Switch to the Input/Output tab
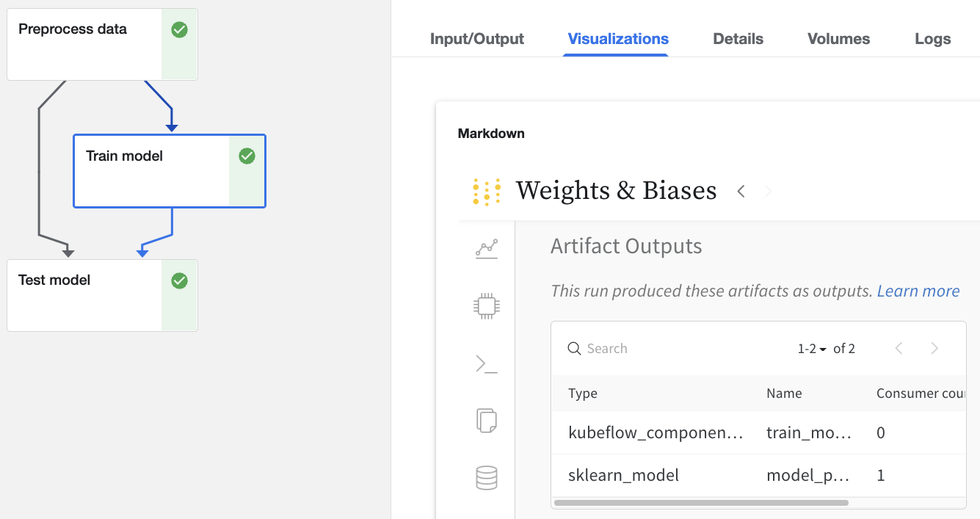This screenshot has width=980, height=519. [x=477, y=38]
